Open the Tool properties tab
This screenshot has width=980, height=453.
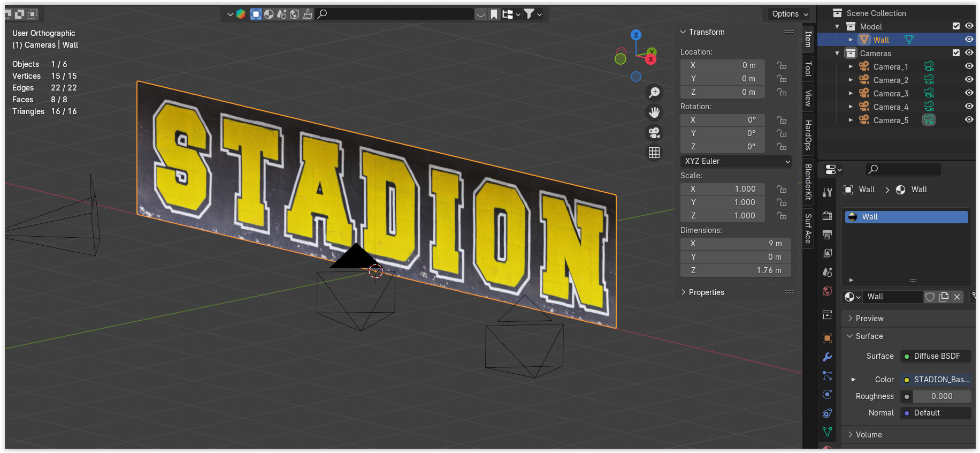click(828, 192)
